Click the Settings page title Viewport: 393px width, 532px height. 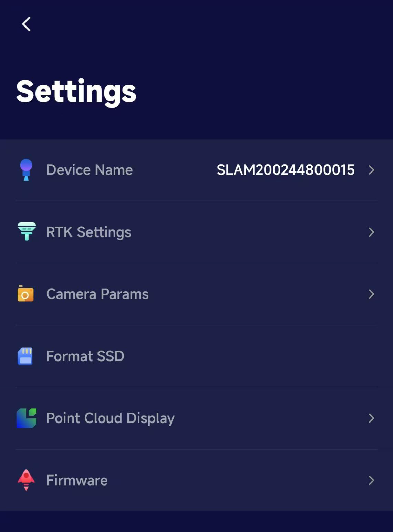point(76,91)
